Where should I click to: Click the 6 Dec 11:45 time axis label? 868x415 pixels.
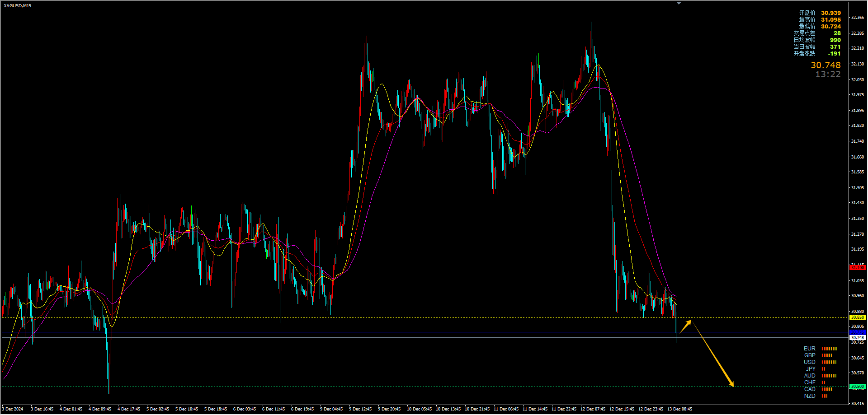274,409
